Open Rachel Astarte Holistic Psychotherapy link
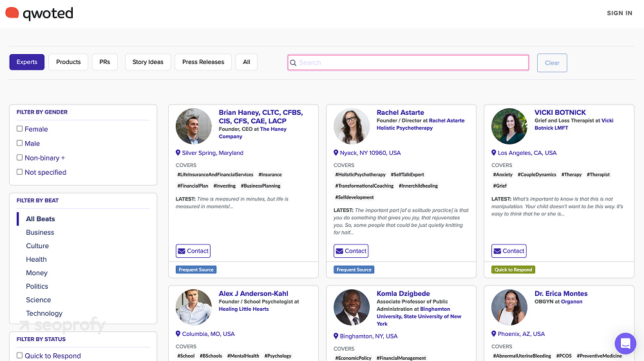Viewport: 644px width, 361px height. click(x=421, y=124)
